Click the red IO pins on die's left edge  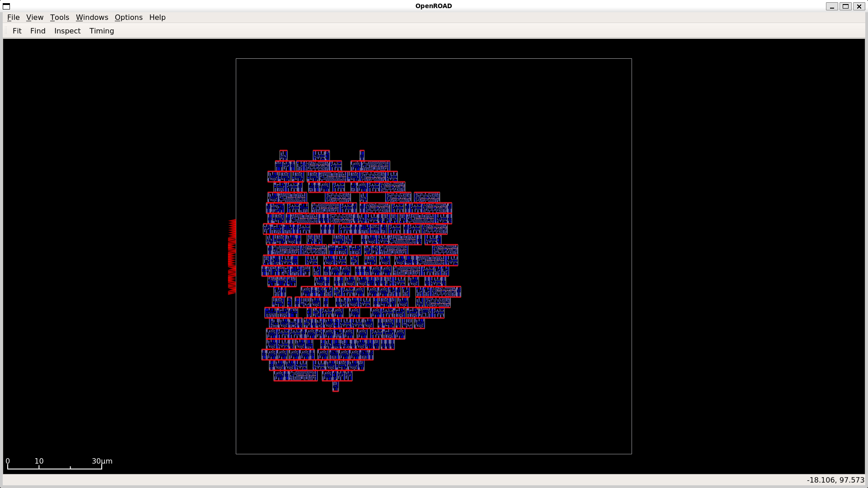tap(232, 257)
